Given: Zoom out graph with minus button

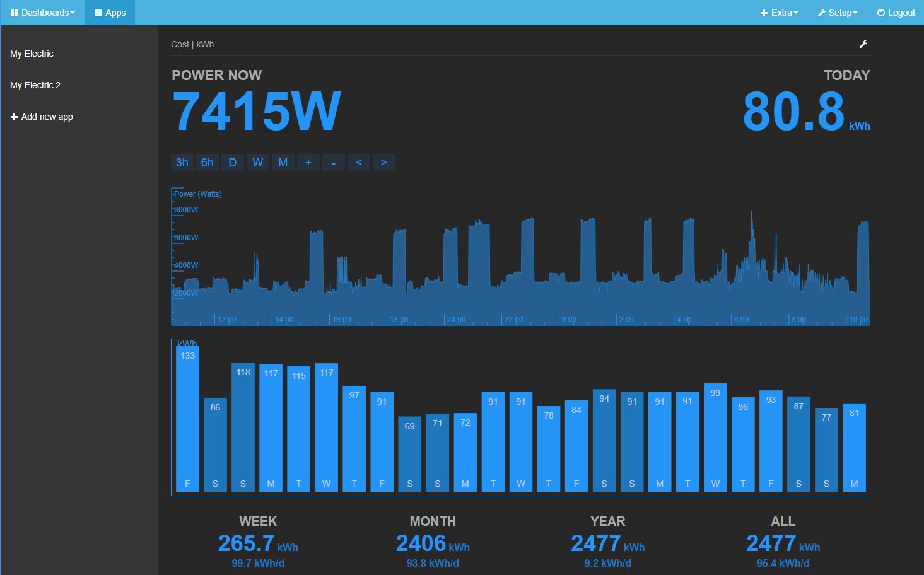Looking at the screenshot, I should [334, 163].
